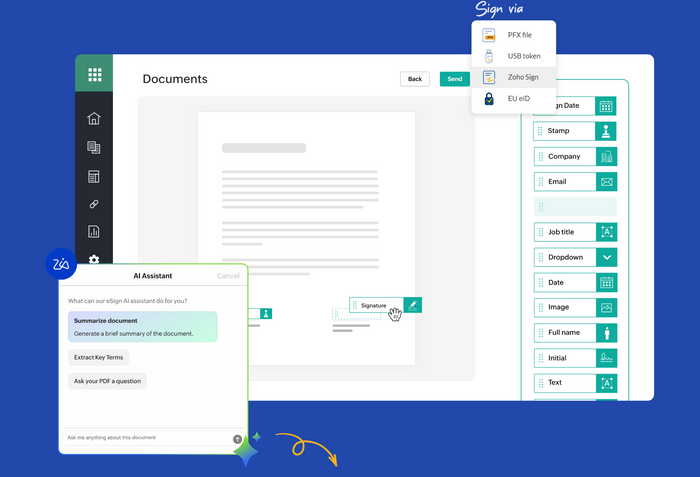Click the Zia AI assistant round icon
The image size is (700, 477).
[x=62, y=264]
